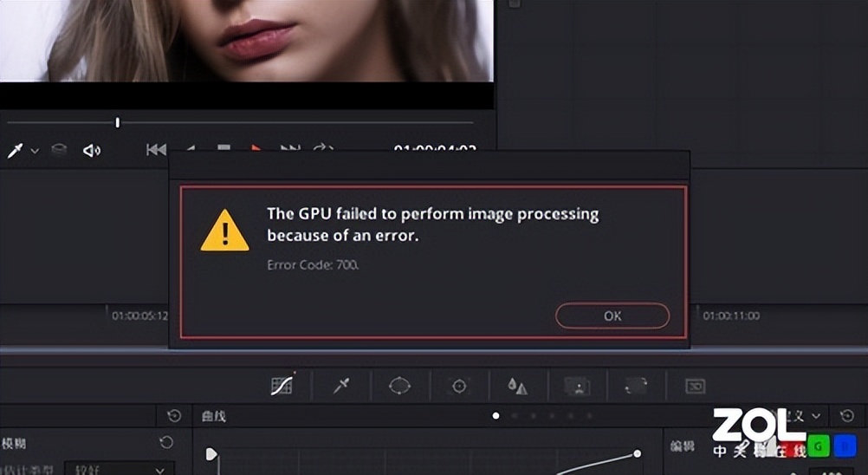Viewport: 868px width, 475px height.
Task: Click the 编辑 label in curves panel
Action: click(x=683, y=446)
